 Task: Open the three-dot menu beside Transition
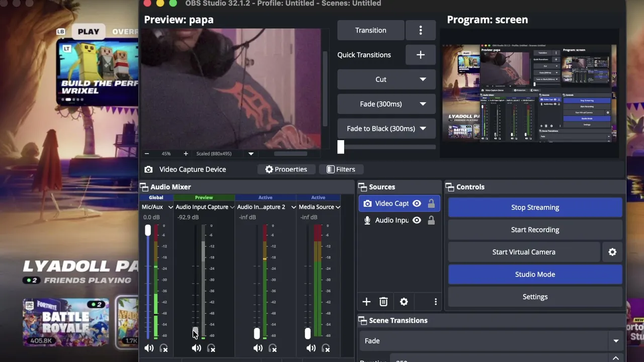tap(421, 30)
